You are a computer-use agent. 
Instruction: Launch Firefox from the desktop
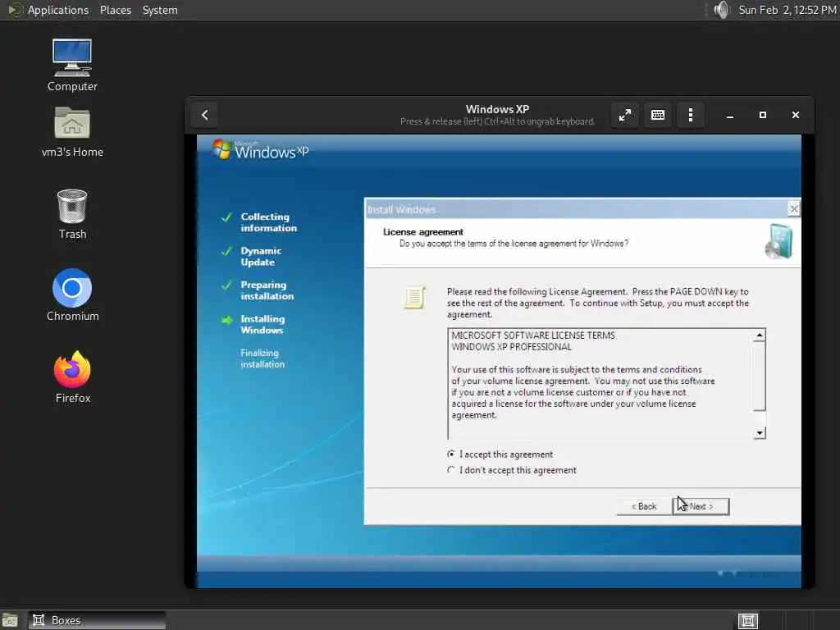[72, 377]
